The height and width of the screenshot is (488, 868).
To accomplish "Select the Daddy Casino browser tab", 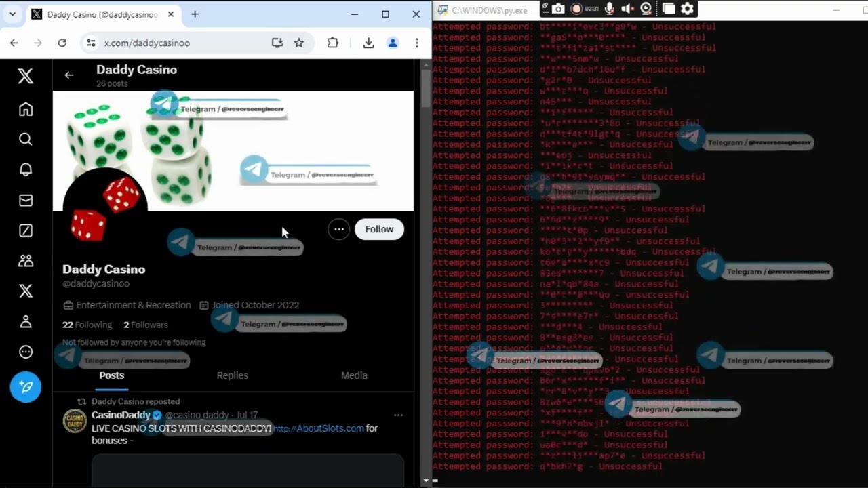I will click(104, 14).
